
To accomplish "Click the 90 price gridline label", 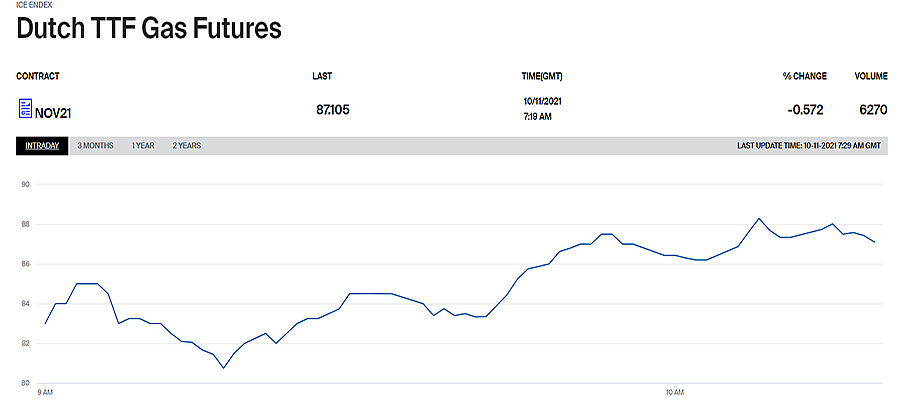I will (25, 185).
